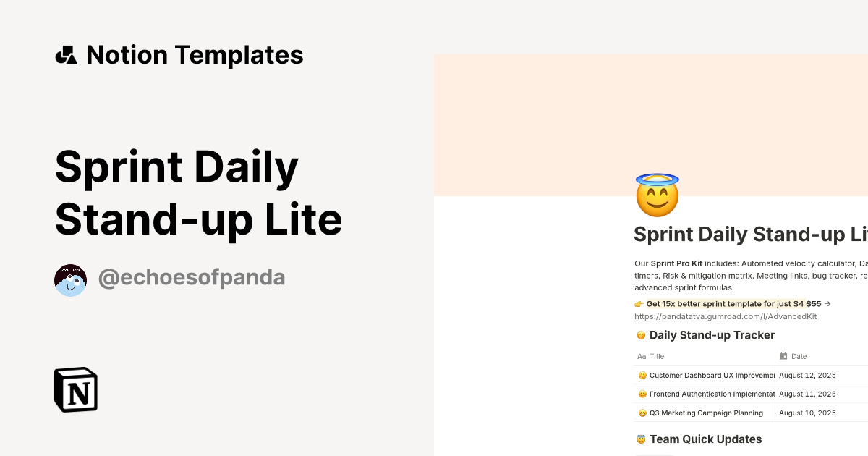The width and height of the screenshot is (868, 456).
Task: Select the Q3 Marketing Campaign Planning entry
Action: click(707, 413)
